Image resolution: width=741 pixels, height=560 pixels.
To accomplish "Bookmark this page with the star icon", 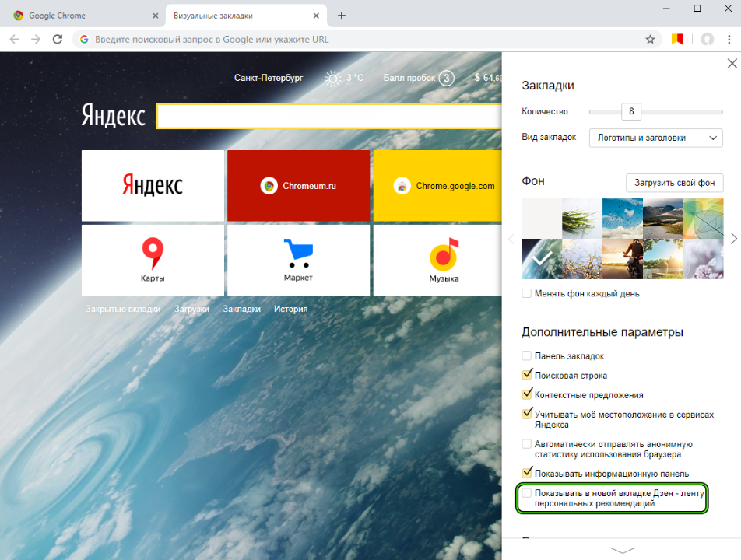I will click(x=650, y=39).
